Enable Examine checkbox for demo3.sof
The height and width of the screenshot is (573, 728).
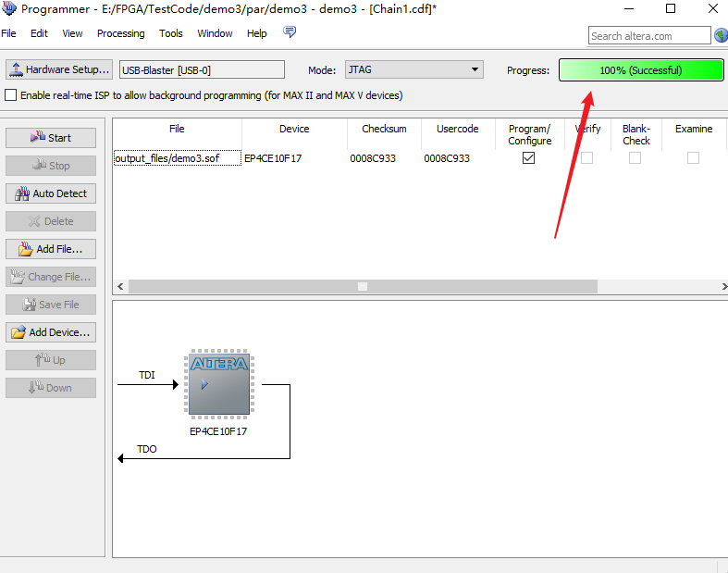(x=693, y=158)
